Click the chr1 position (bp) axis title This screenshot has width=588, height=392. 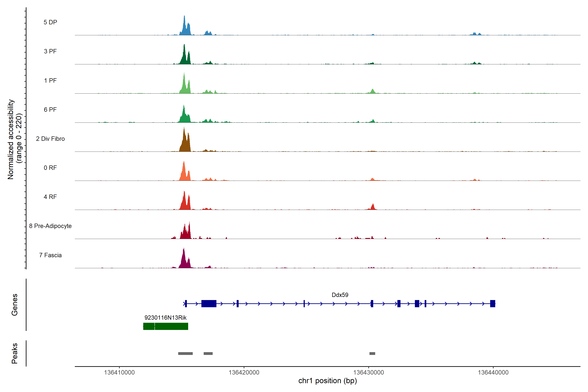click(x=327, y=381)
